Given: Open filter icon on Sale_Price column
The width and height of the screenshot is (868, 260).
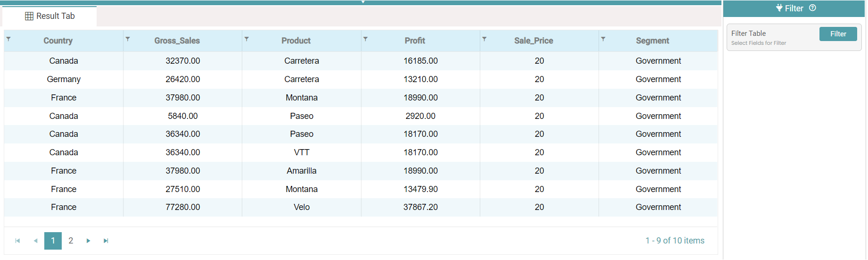Looking at the screenshot, I should [x=484, y=39].
